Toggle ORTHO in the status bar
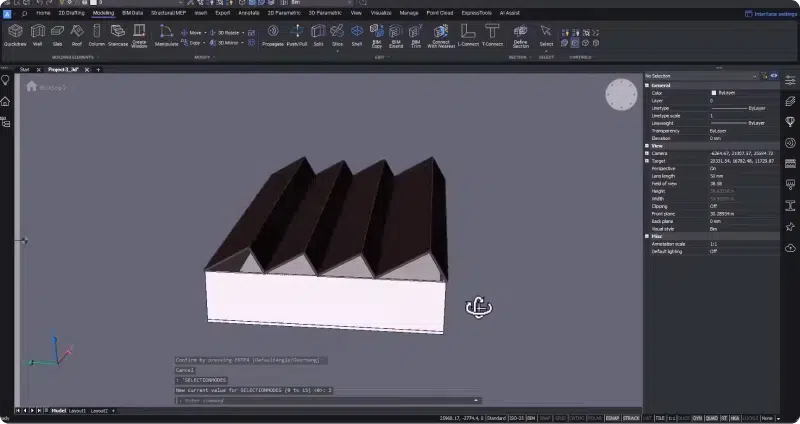Viewport: 800px width, 424px height. coord(577,418)
